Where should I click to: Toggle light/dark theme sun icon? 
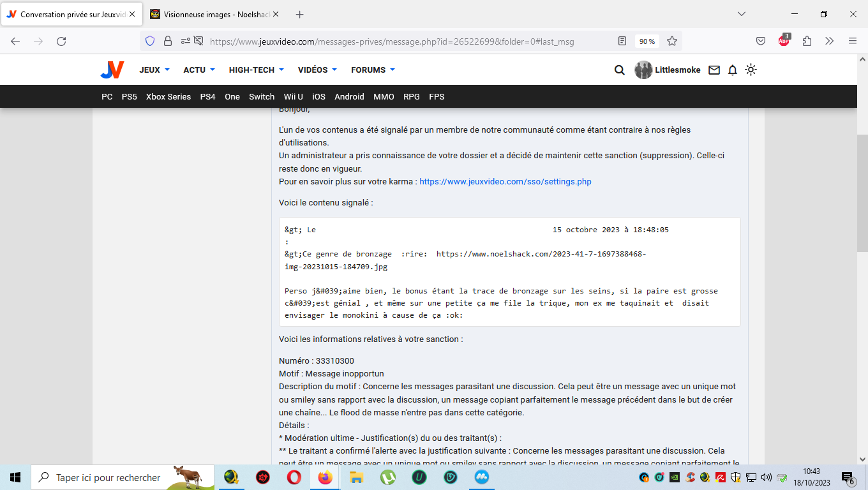pos(751,70)
